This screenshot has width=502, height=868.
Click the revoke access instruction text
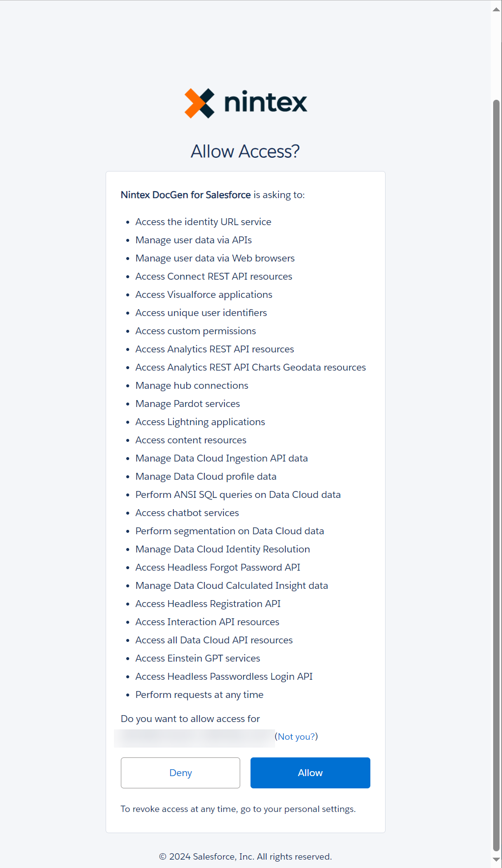tap(238, 809)
